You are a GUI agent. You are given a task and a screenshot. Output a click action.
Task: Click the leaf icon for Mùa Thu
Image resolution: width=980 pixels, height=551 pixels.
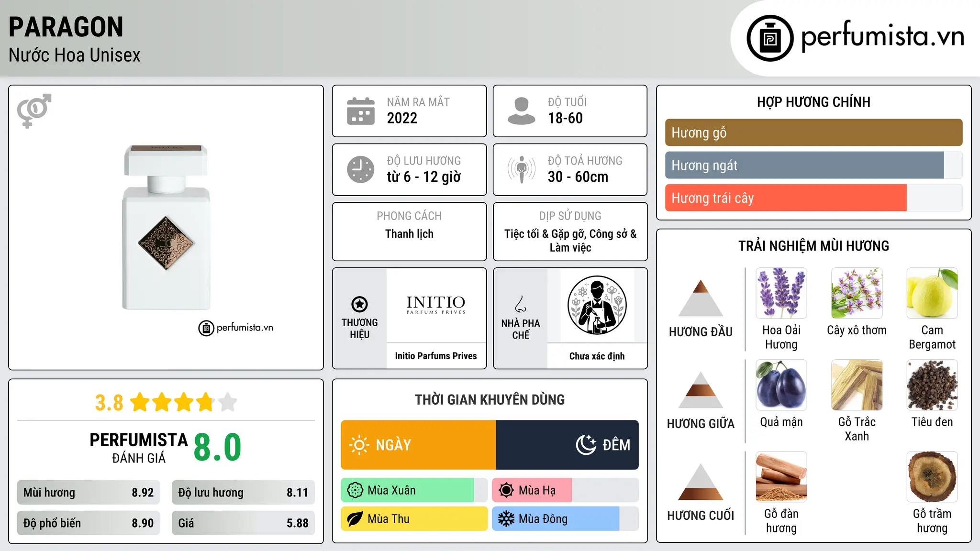point(355,519)
